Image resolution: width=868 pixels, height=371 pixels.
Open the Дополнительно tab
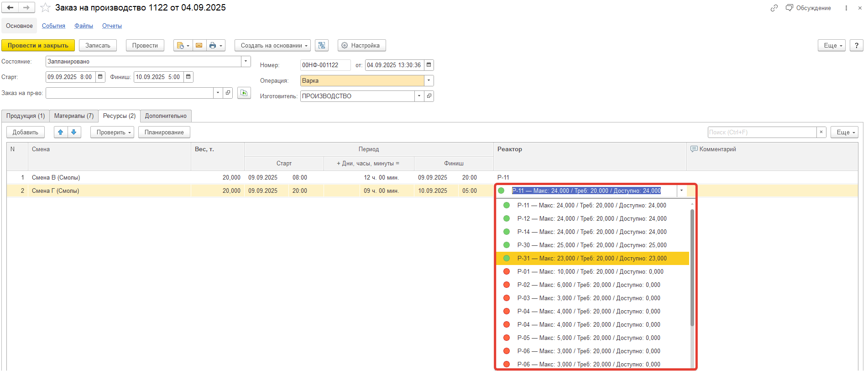(x=166, y=116)
